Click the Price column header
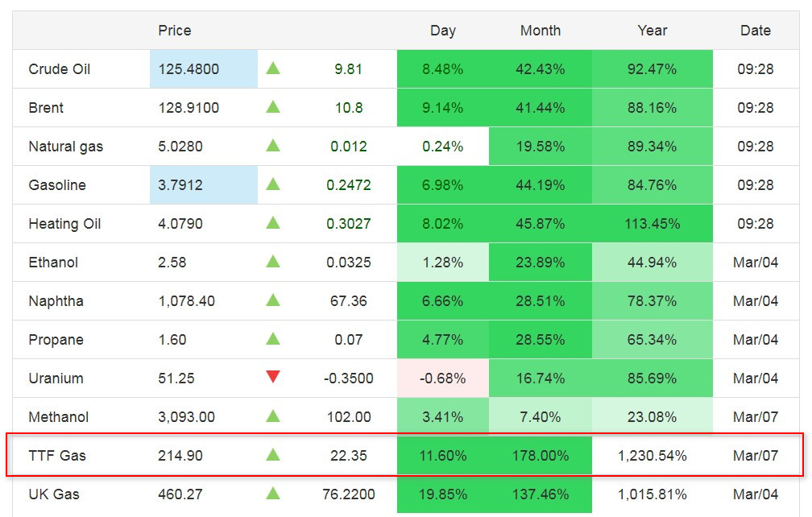 [x=175, y=31]
